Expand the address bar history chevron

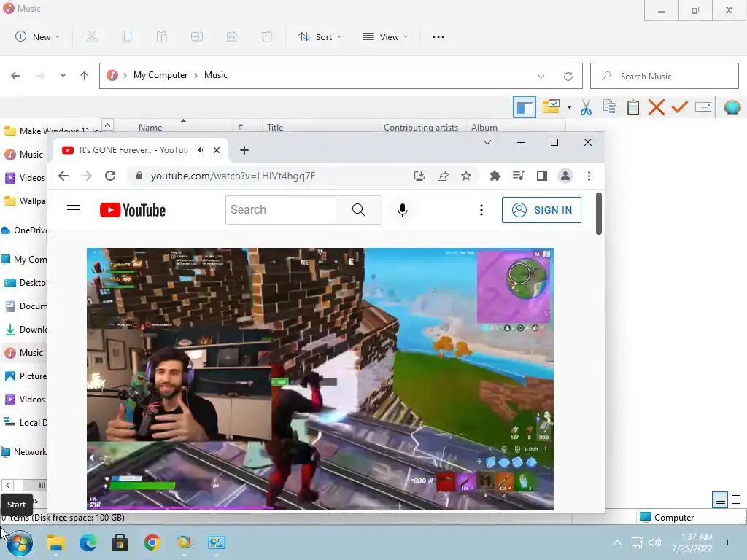coord(541,76)
